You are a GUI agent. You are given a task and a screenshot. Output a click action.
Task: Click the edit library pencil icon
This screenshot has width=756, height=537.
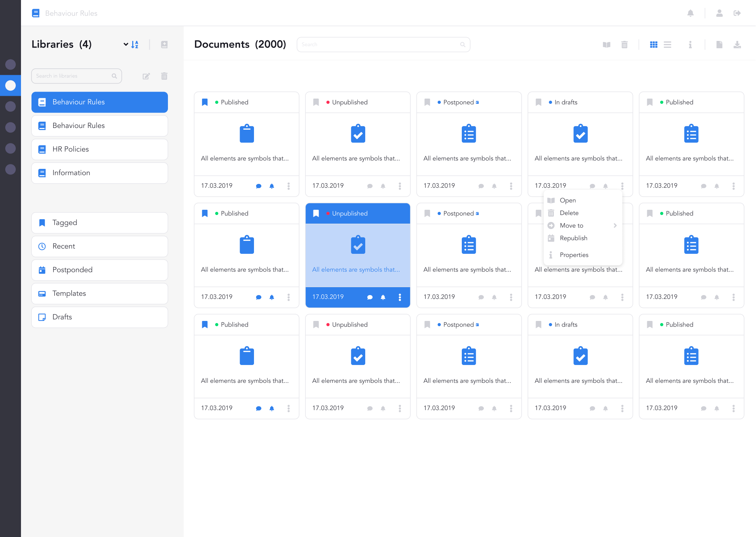[x=146, y=76]
